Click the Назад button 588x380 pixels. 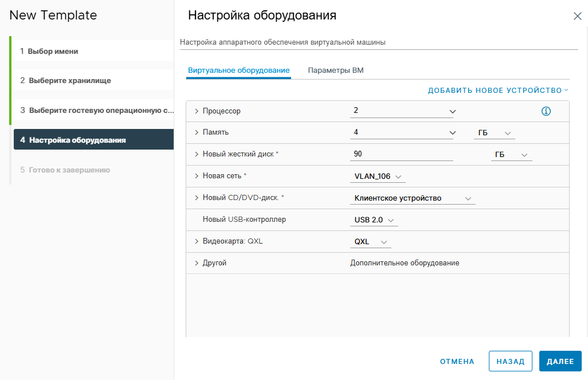coord(511,361)
